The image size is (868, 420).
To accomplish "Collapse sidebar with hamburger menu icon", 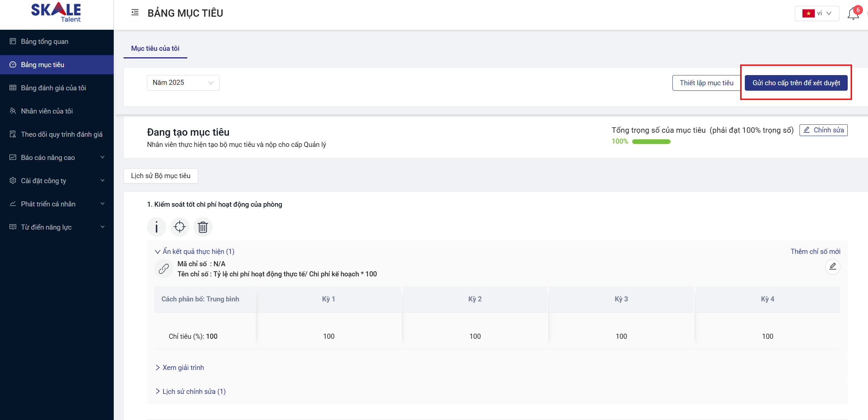I will [x=135, y=13].
